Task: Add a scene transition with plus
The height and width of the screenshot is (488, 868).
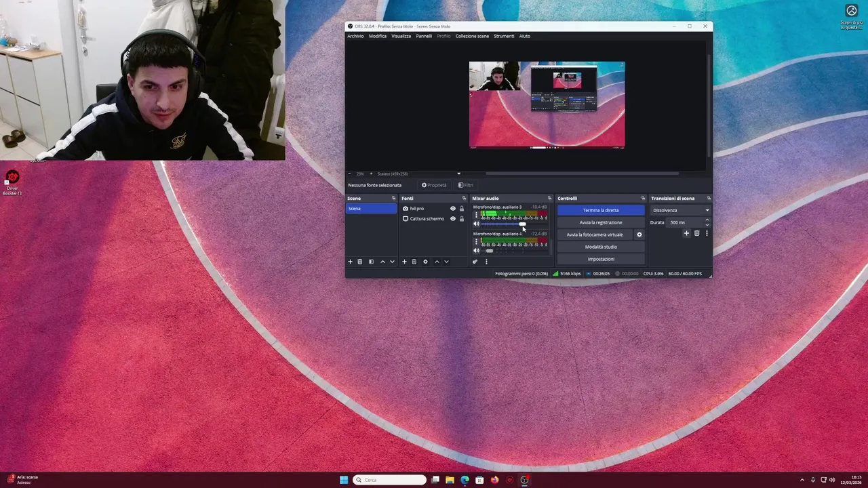Action: coord(686,233)
